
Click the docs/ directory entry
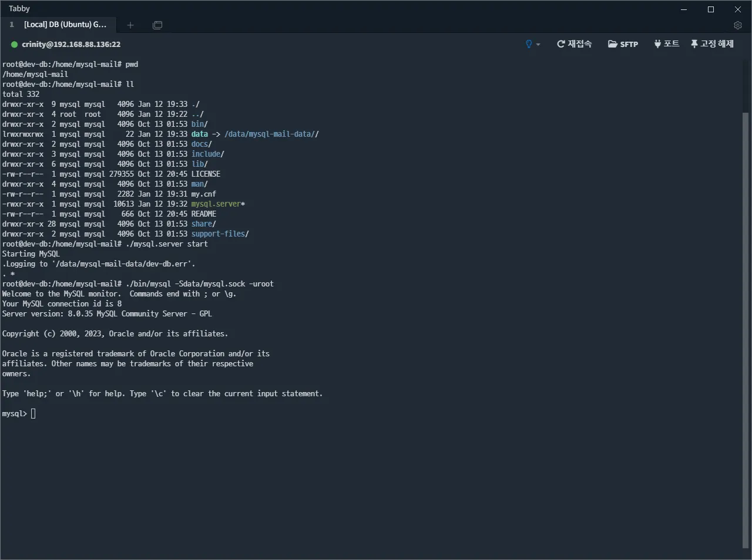(202, 144)
